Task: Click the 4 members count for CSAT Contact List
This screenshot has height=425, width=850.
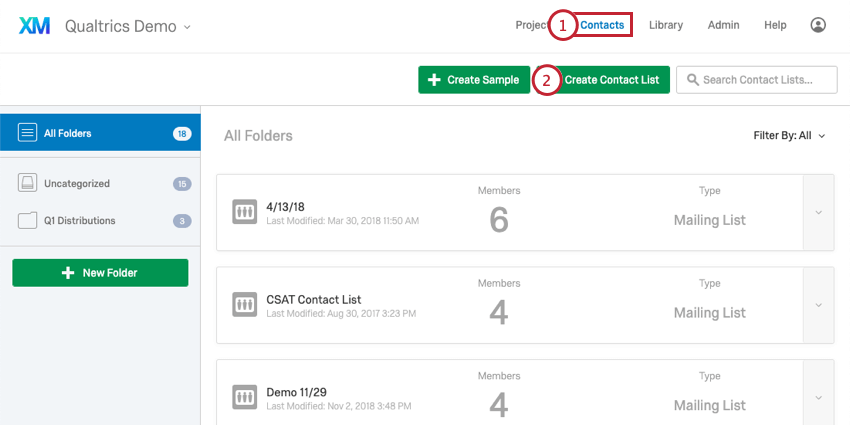Action: tap(499, 313)
